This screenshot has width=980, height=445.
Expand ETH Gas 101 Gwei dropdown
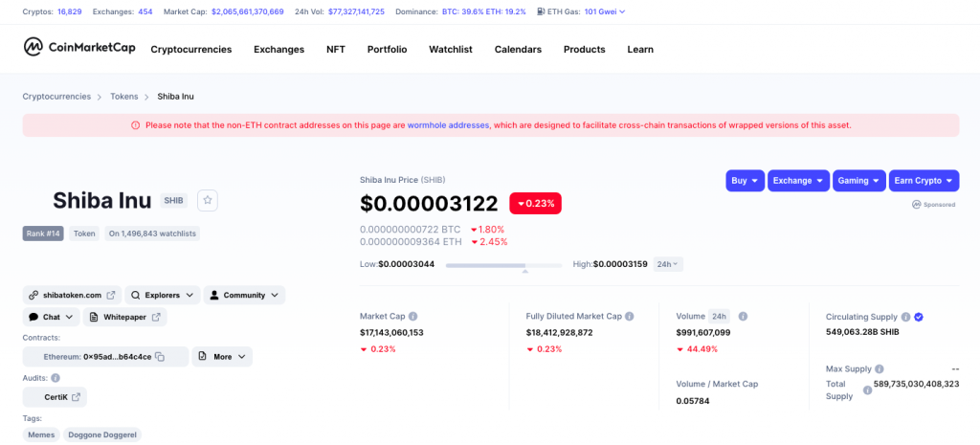click(x=605, y=11)
